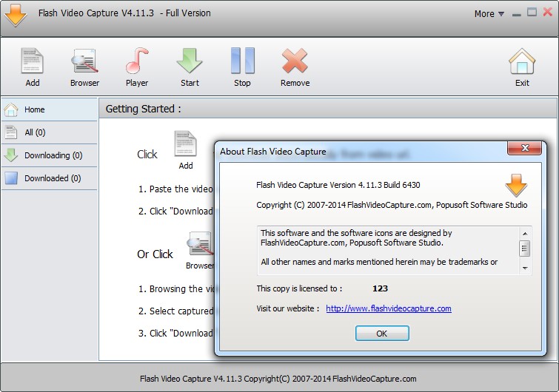Click the Copyright (C) 2007-2014 line in dialog
Screen dimensions: 559x392
coord(392,205)
